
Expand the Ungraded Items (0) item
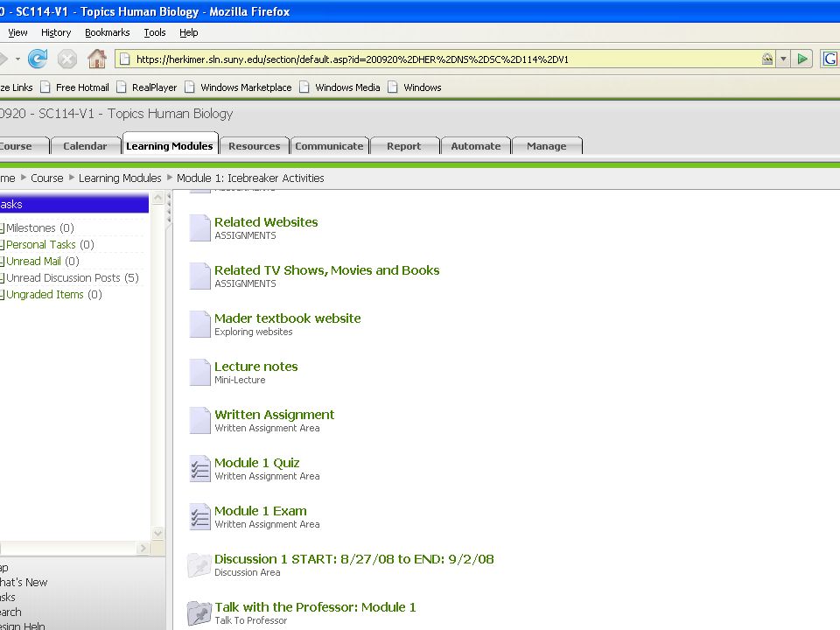(2, 295)
